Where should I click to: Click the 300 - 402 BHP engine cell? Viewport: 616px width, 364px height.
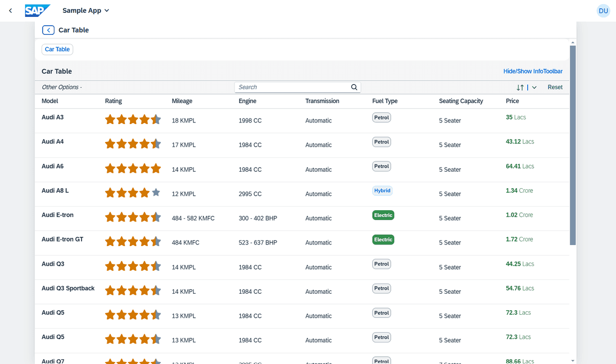coord(258,218)
